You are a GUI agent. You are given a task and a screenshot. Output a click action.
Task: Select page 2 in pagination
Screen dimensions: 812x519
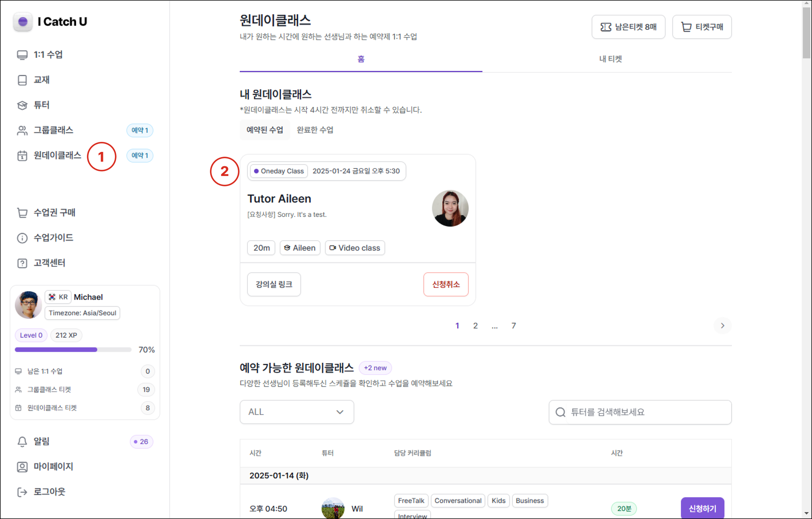(x=475, y=326)
